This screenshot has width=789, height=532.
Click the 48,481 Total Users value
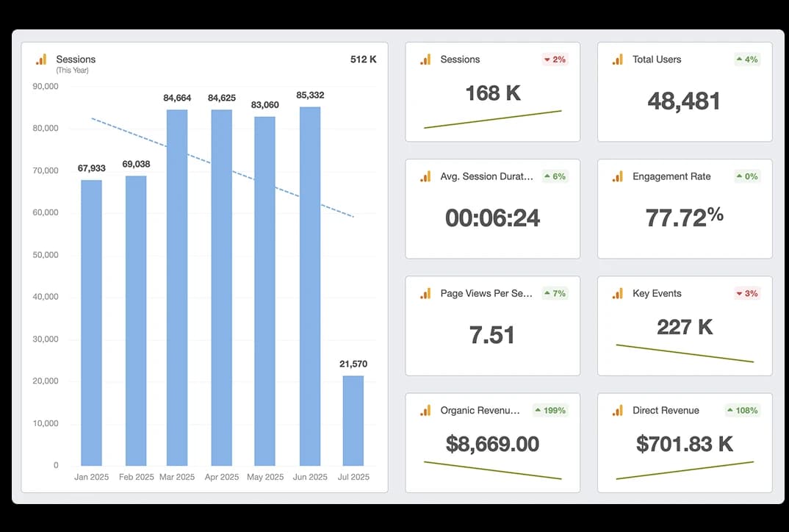[684, 101]
